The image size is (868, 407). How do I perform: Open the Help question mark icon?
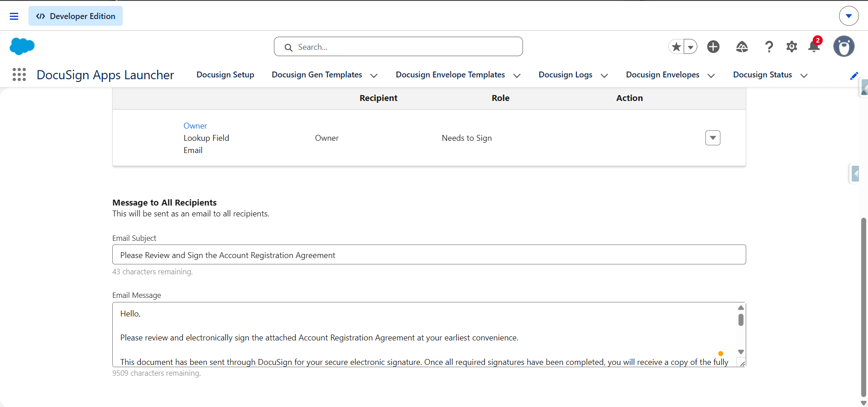(x=769, y=47)
